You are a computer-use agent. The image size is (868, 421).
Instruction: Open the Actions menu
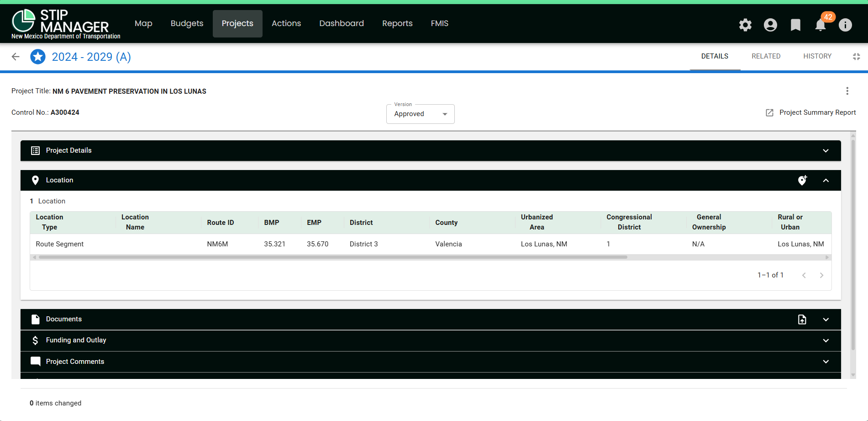pos(286,23)
